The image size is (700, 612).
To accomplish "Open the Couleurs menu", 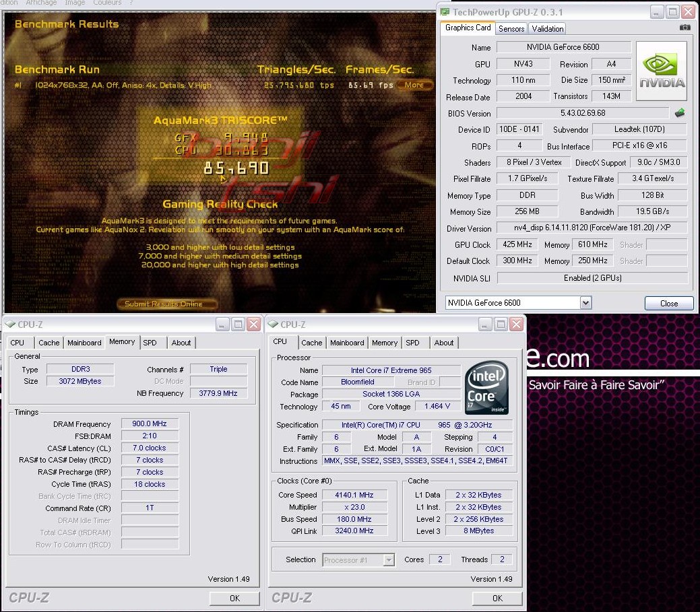I will 107,3.
